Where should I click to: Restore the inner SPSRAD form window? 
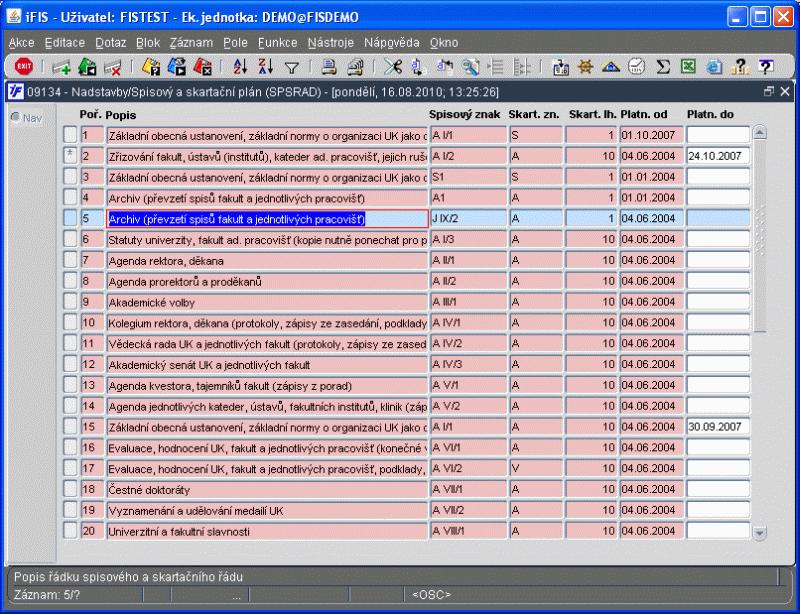(769, 91)
